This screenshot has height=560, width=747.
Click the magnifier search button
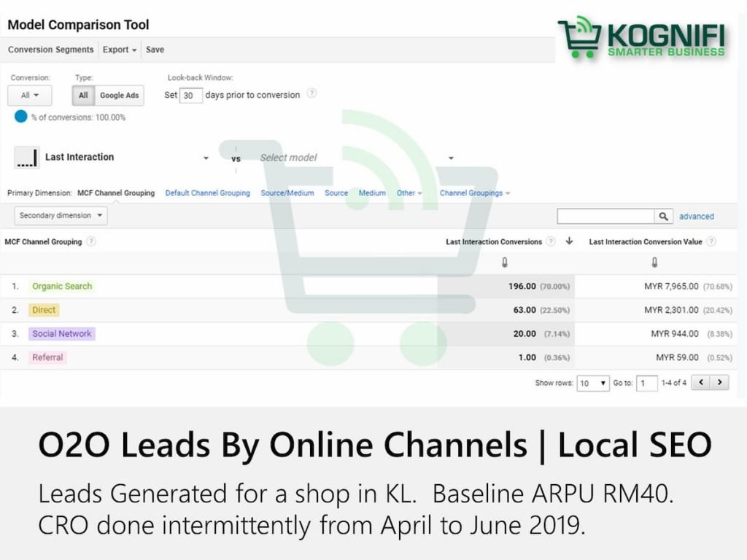click(664, 216)
